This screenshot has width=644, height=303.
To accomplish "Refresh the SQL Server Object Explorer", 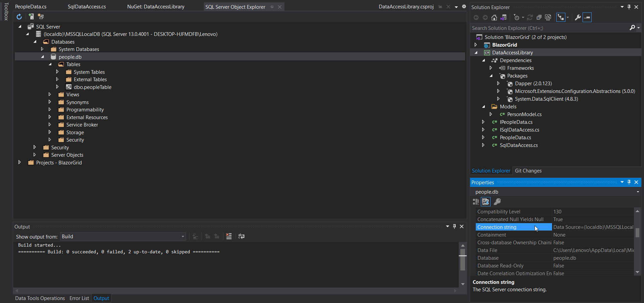I will point(19,16).
